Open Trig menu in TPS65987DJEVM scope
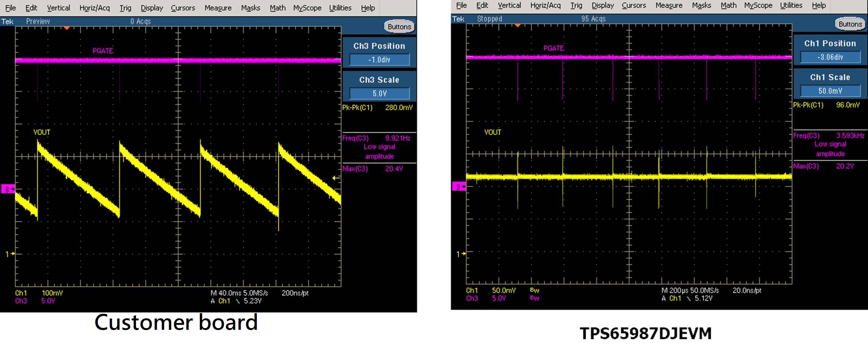Image resolution: width=868 pixels, height=358 pixels. coord(576,5)
